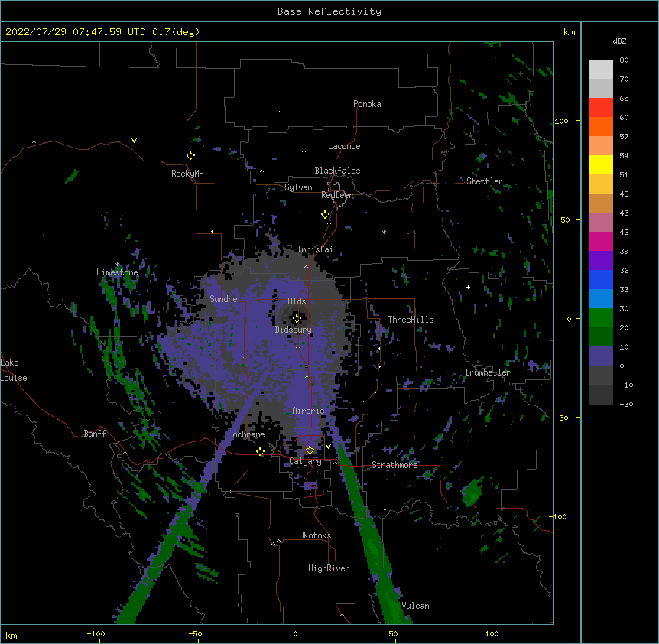The height and width of the screenshot is (644, 659).
Task: Click the km label at bottom-left axis corner
Action: 11,635
